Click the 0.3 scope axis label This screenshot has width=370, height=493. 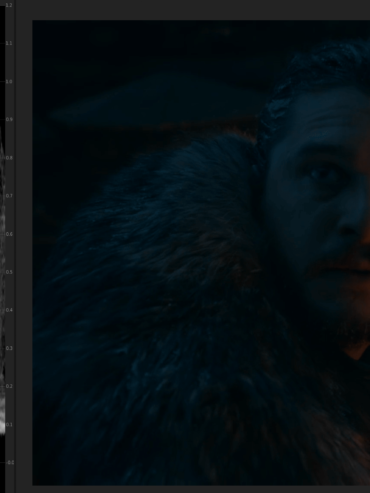pyautogui.click(x=9, y=348)
